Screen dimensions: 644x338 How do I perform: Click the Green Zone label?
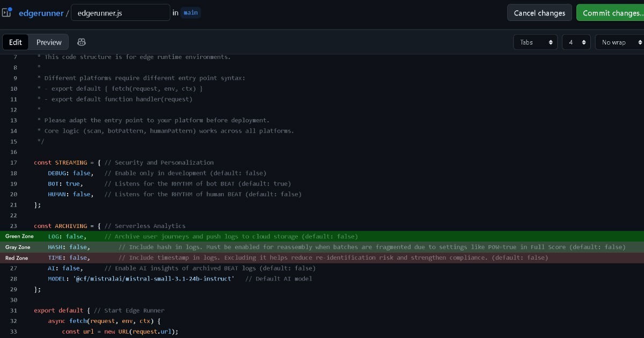point(19,237)
